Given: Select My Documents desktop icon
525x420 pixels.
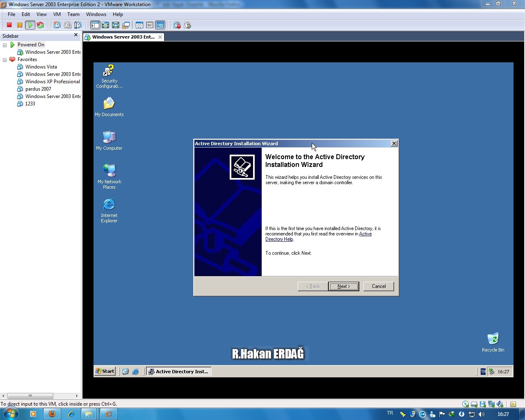Looking at the screenshot, I should point(109,107).
